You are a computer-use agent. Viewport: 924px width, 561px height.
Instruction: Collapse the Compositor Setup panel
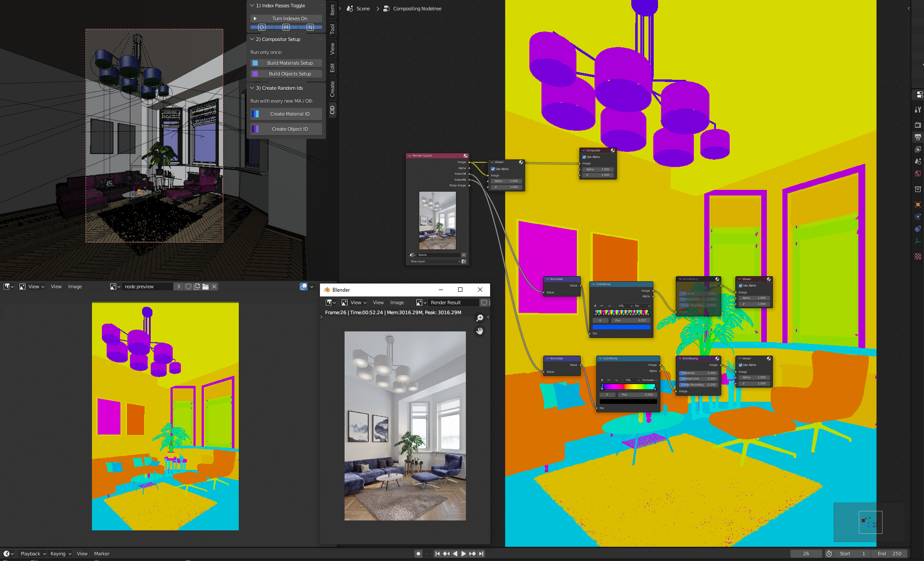252,39
